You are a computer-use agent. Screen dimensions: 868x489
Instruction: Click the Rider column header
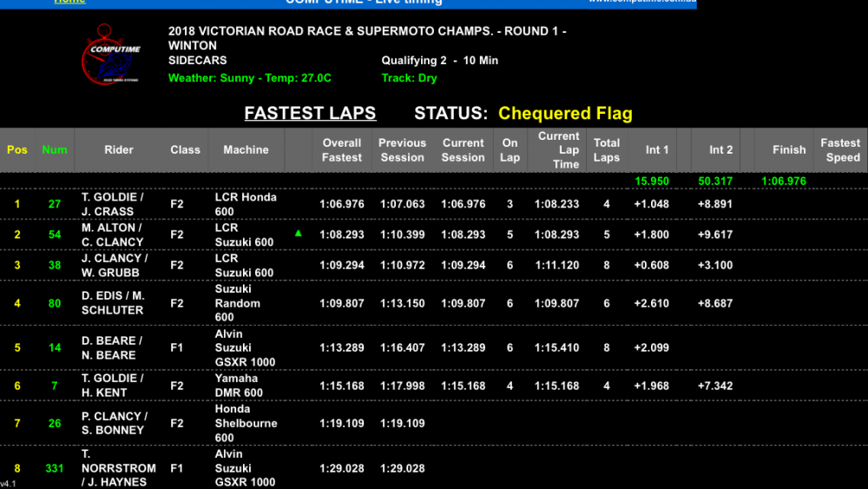point(118,150)
